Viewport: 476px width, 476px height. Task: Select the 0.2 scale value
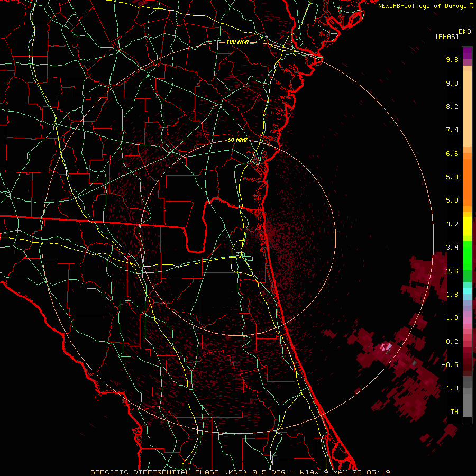click(452, 342)
